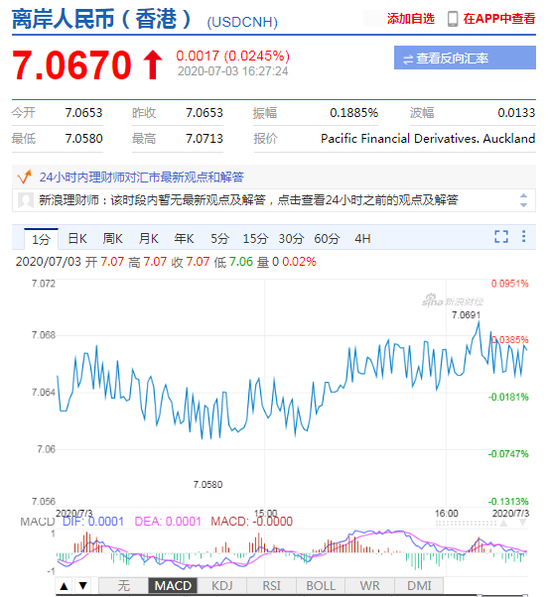Click the 在APP中查看 link
Image resolution: width=550 pixels, height=597 pixels.
coord(499,19)
